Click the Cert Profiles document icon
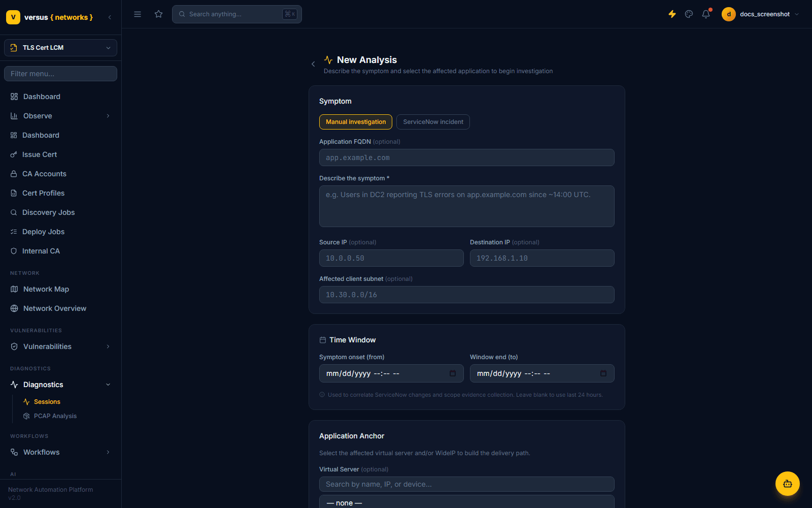 coord(14,193)
